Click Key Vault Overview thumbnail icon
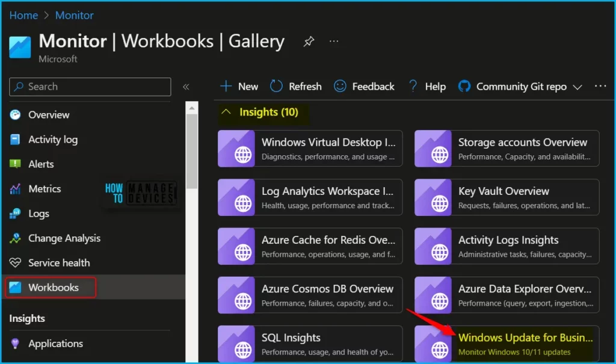This screenshot has height=364, width=616. click(x=433, y=197)
